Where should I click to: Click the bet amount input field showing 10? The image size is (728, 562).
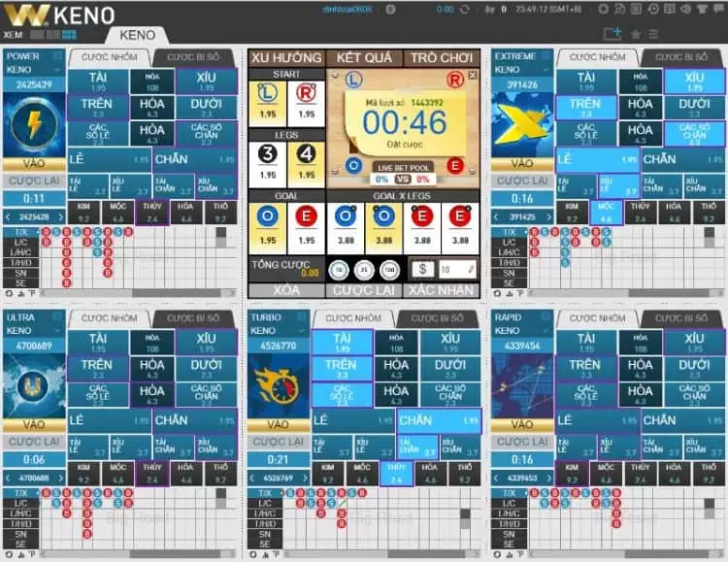pos(457,269)
